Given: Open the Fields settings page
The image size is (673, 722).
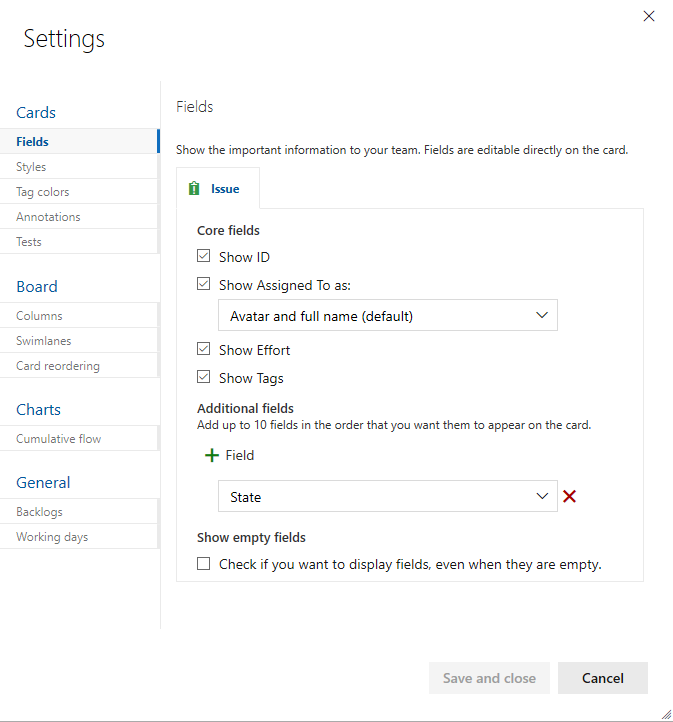Looking at the screenshot, I should pyautogui.click(x=79, y=141).
